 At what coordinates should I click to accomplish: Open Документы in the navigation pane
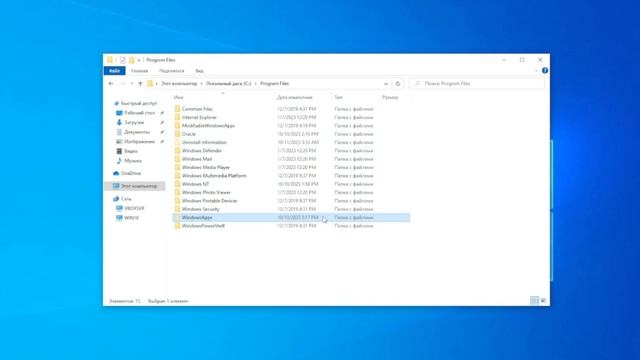tap(137, 132)
